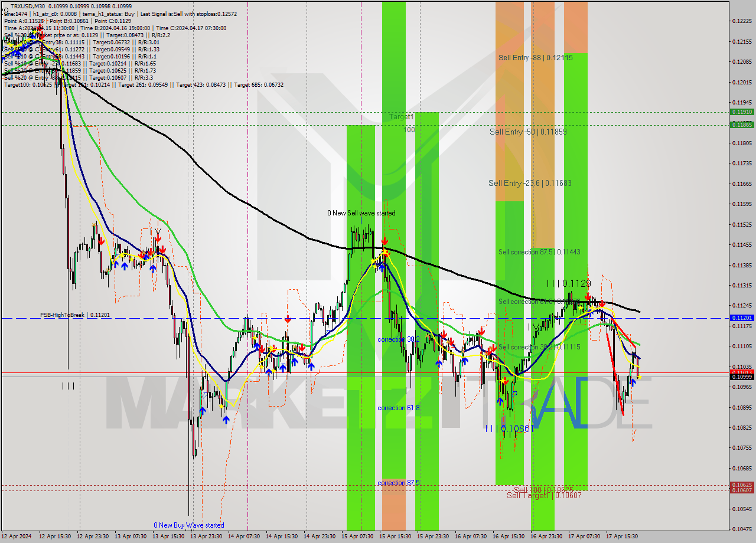The width and height of the screenshot is (756, 543).
Task: Click the 'Sell 100 | 0.10625' label
Action: point(543,490)
